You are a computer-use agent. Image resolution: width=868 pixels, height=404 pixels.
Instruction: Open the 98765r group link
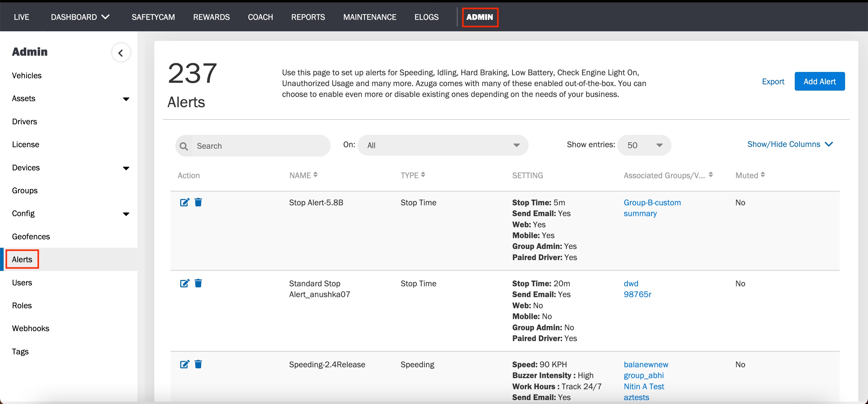[x=637, y=294]
